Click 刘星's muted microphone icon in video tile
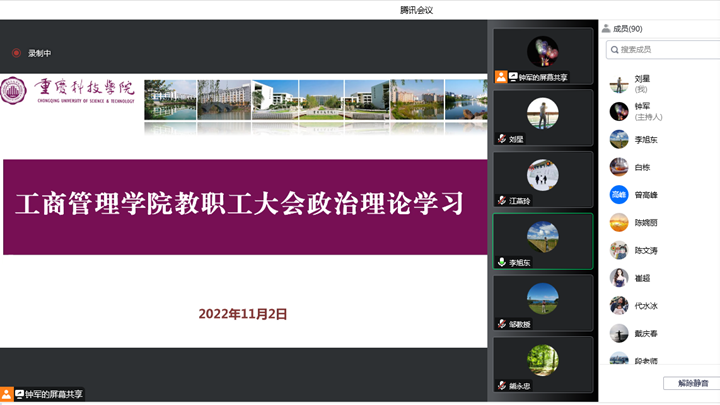Image resolution: width=720 pixels, height=405 pixels. tap(502, 139)
